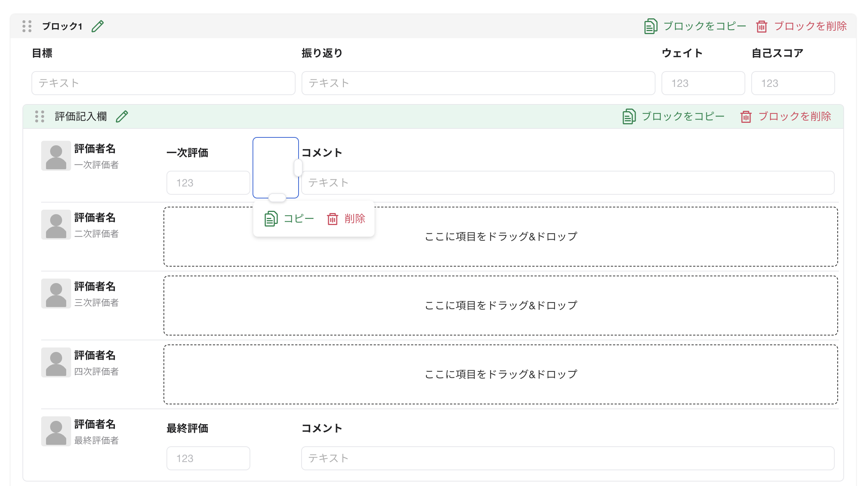Click the drag handle dots of ブロック1
868x486 pixels.
pos(26,26)
